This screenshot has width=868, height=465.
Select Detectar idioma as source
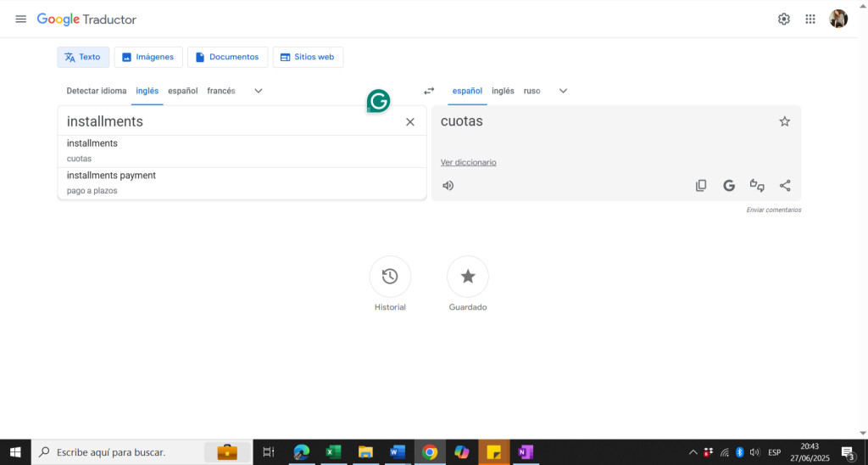97,91
